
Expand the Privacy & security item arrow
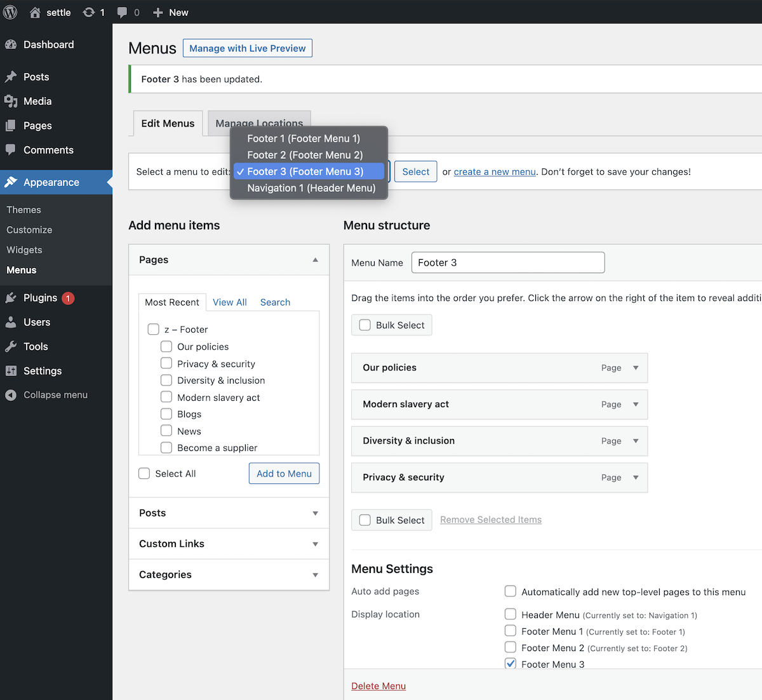point(636,478)
